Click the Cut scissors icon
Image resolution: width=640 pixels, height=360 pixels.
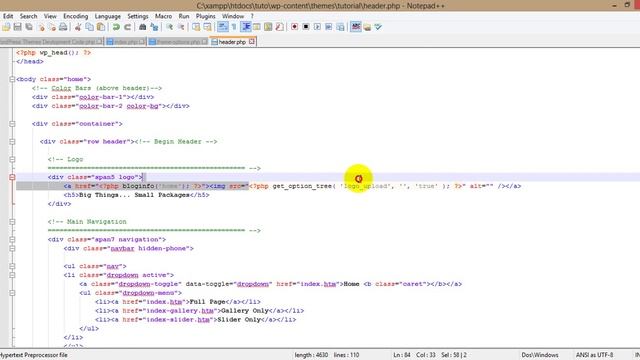pyautogui.click(x=78, y=27)
